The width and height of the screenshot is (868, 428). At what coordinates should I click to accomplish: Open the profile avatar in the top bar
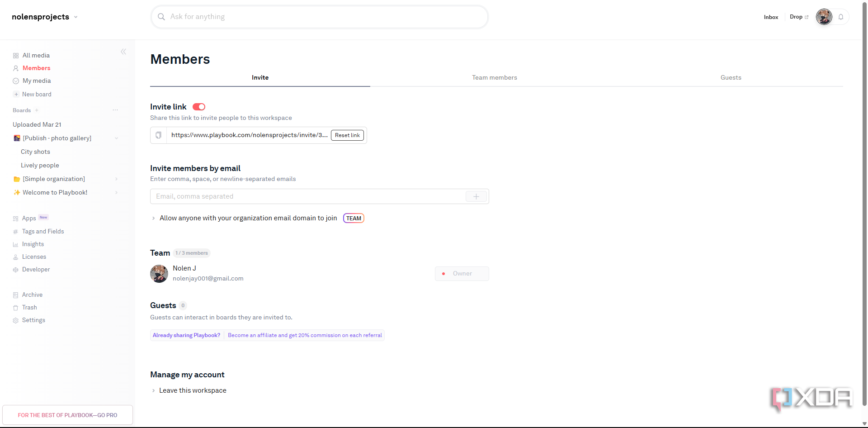824,17
